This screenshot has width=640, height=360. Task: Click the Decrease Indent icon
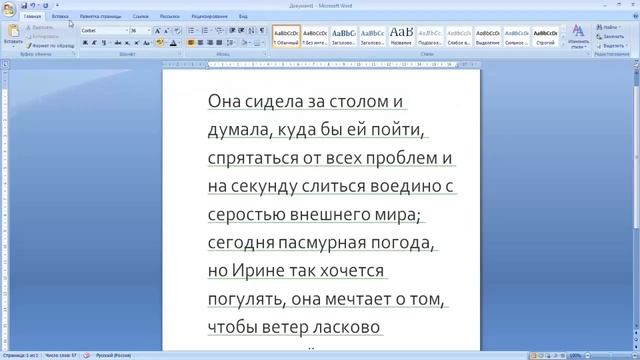[232, 31]
